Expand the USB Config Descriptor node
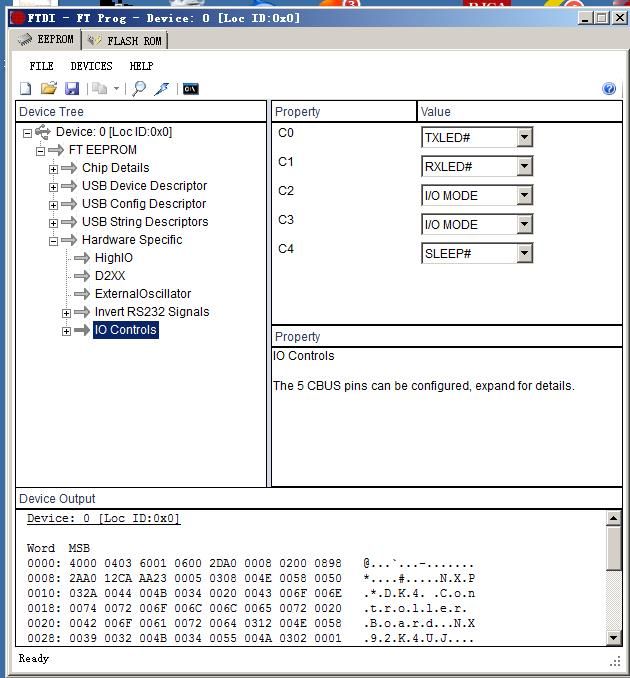This screenshot has height=678, width=630. (53, 205)
